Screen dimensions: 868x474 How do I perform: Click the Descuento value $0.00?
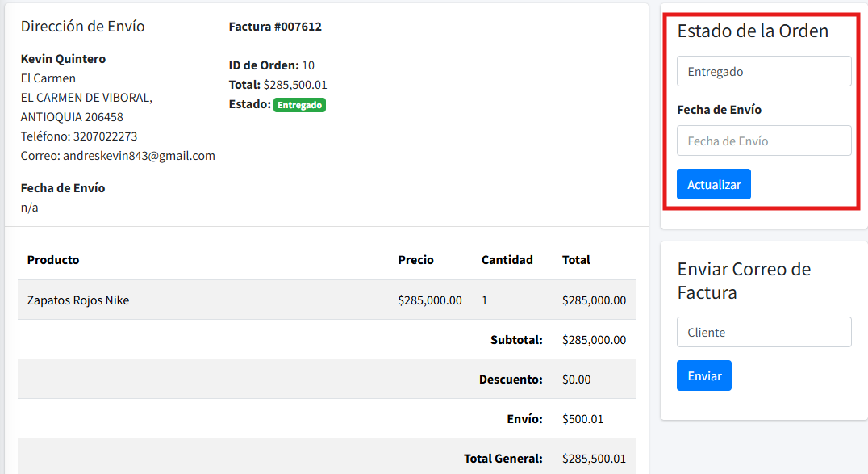pos(576,380)
